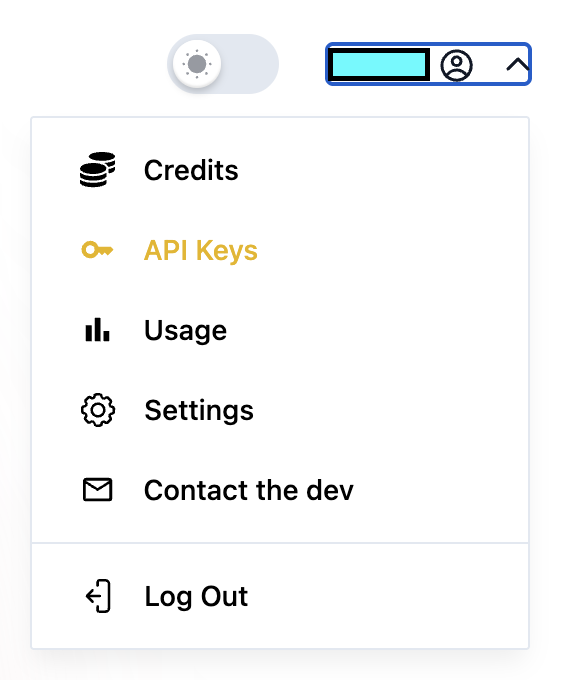
Task: Click the gear Settings icon
Action: pyautogui.click(x=98, y=410)
